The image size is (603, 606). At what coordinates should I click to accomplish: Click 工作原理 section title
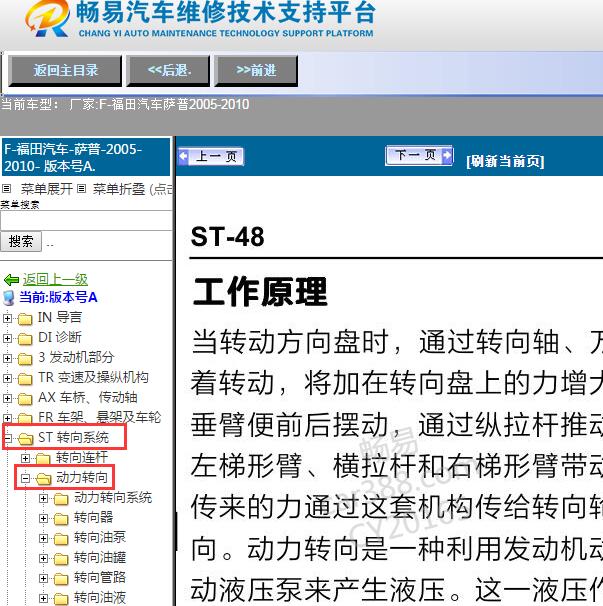tap(260, 292)
